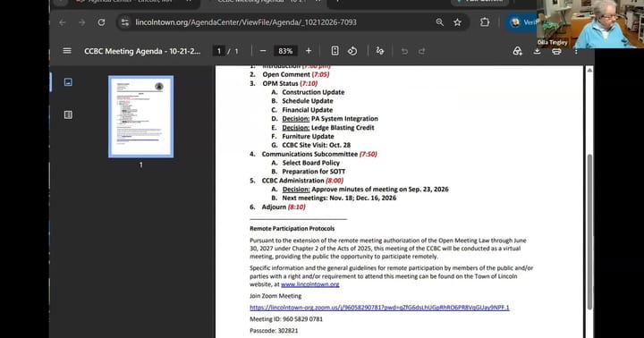Click 'Furniture Update' agenda line
Image resolution: width=644 pixels, height=338 pixels.
click(308, 136)
